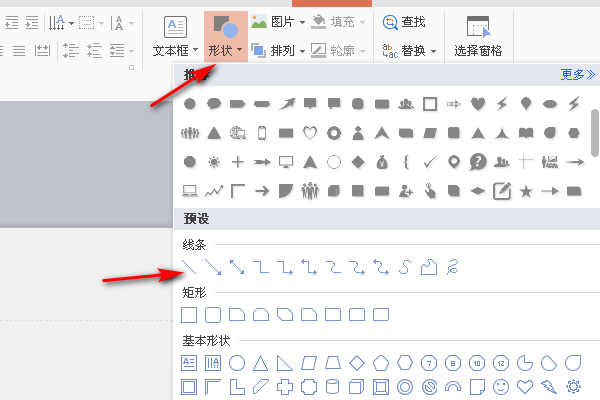Select the sun shape in 基本形状
The width and height of the screenshot is (600, 400).
pos(573,387)
